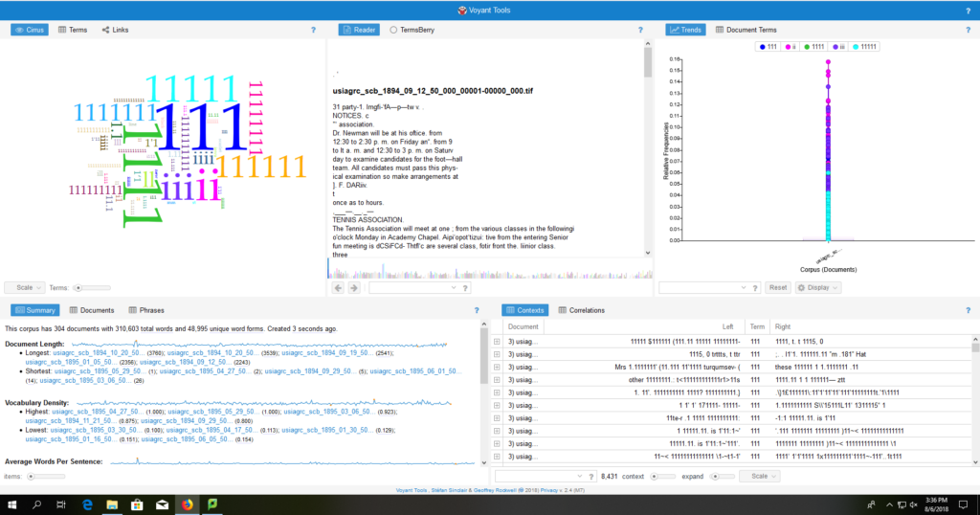980x515 pixels.
Task: Toggle the 11111 series in Trends legend
Action: pos(864,47)
